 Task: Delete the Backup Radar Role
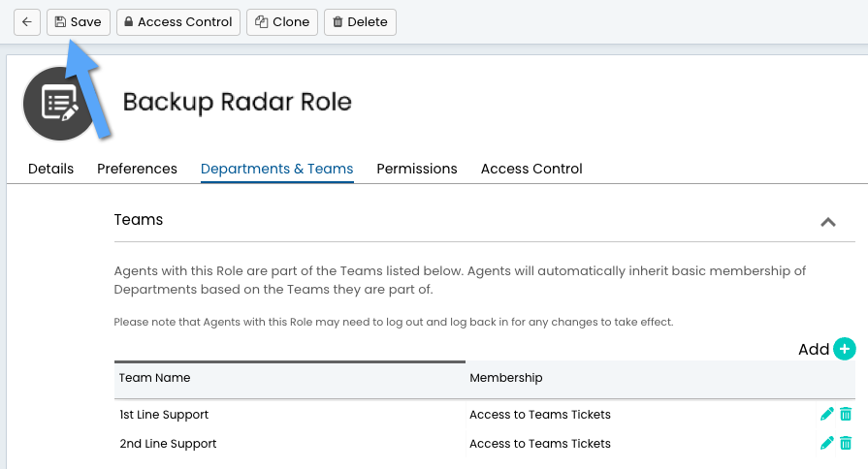(x=360, y=22)
